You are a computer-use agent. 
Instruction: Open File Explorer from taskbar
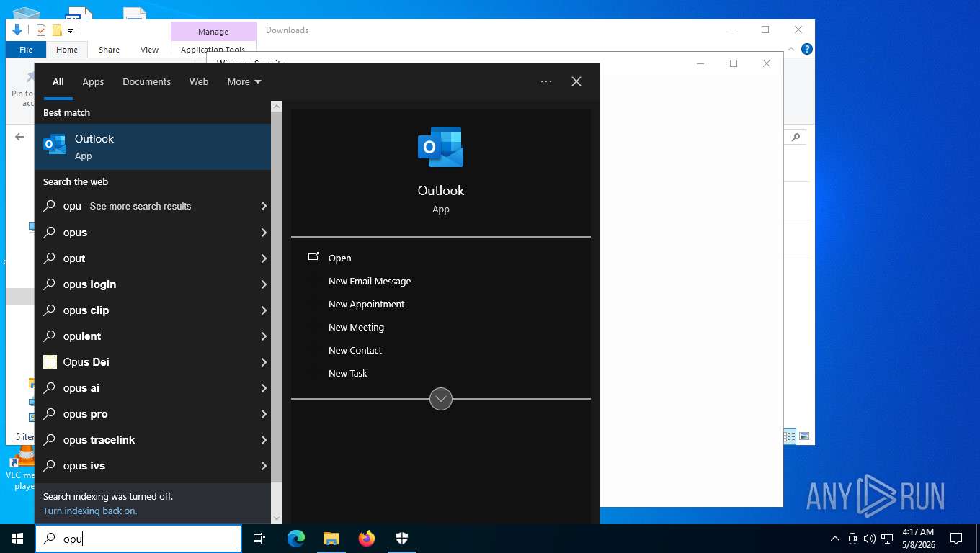(x=331, y=539)
